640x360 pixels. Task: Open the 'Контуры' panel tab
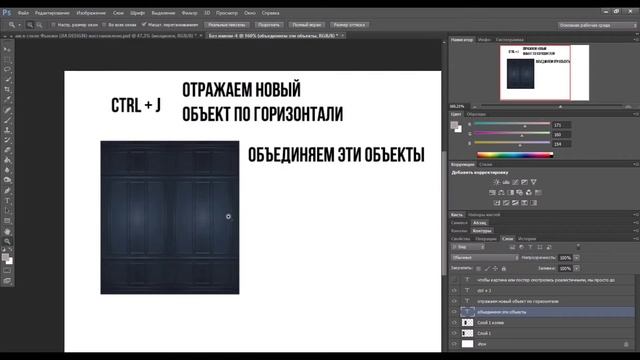482,231
